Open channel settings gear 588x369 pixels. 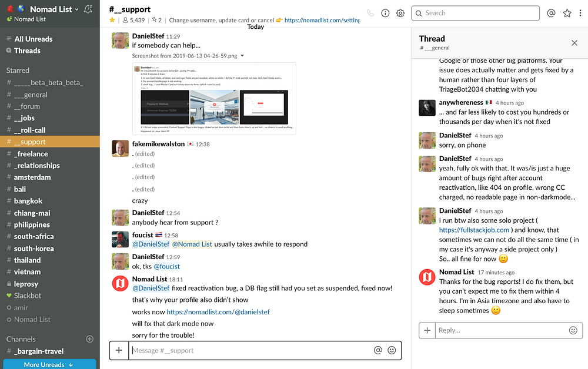[400, 13]
